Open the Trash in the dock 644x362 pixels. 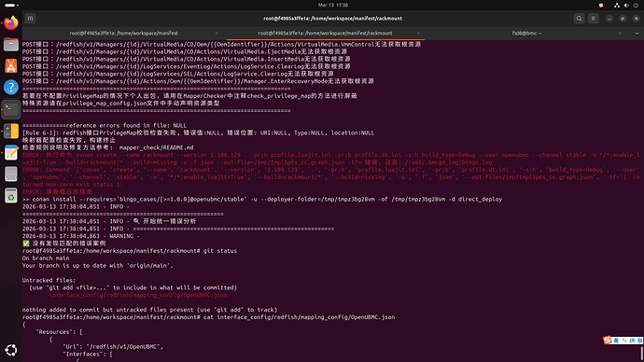point(11,196)
